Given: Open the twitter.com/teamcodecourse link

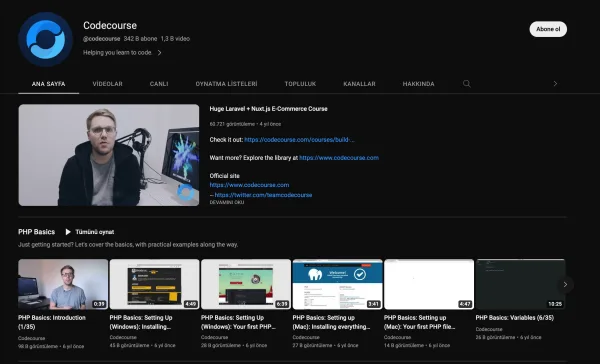Looking at the screenshot, I should pyautogui.click(x=263, y=195).
